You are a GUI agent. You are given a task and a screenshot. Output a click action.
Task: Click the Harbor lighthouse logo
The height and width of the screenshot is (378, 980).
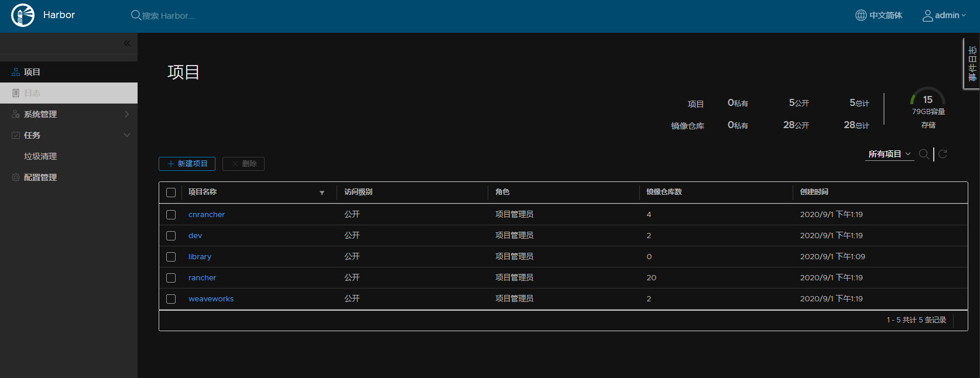click(x=23, y=15)
